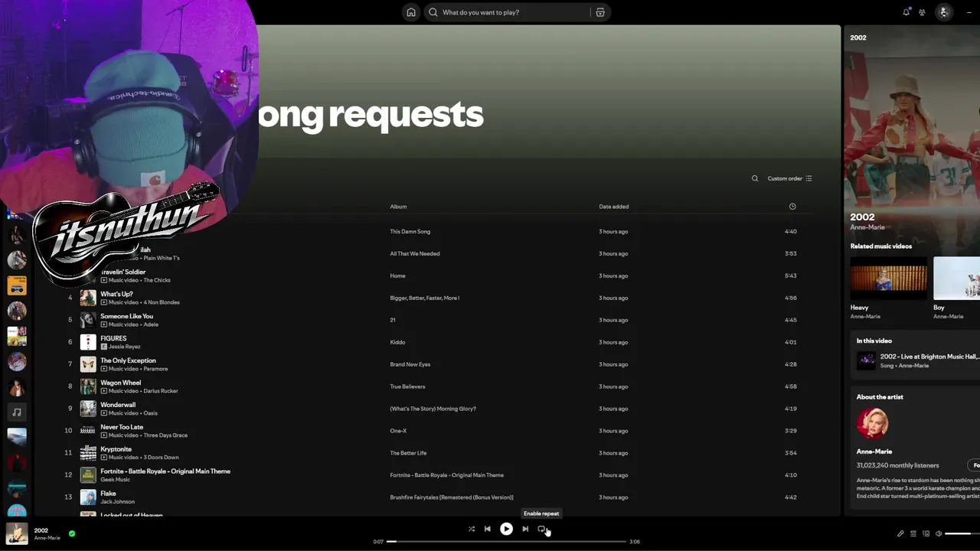Open the artist link Three Days Grace
This screenshot has width=980, height=551.
165,435
